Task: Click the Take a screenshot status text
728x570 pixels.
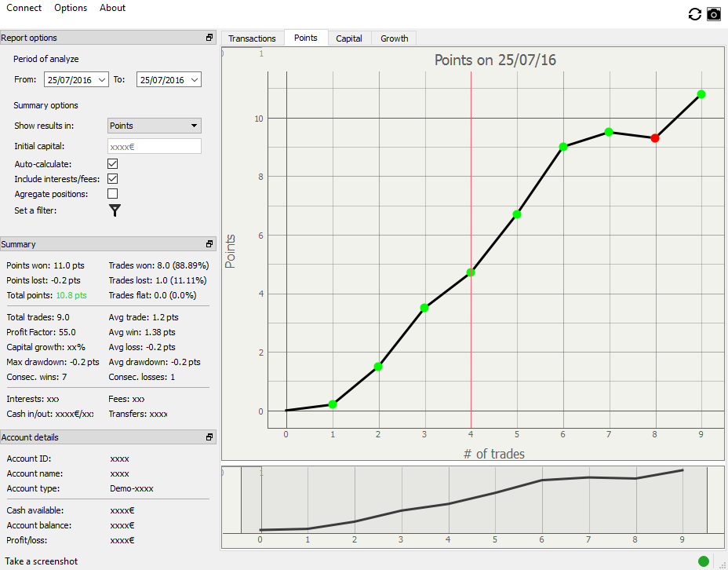Action: tap(42, 561)
